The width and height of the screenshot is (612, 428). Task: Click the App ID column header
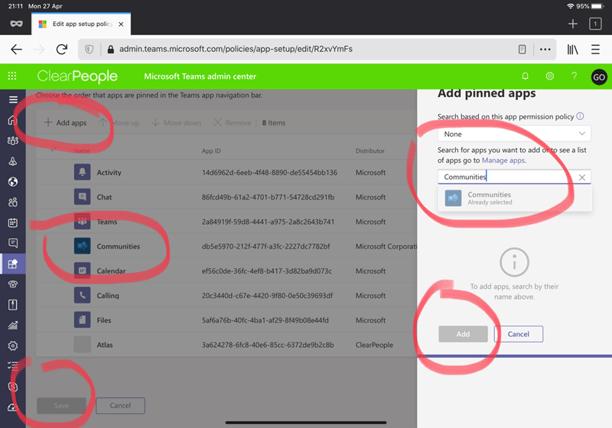(x=211, y=151)
